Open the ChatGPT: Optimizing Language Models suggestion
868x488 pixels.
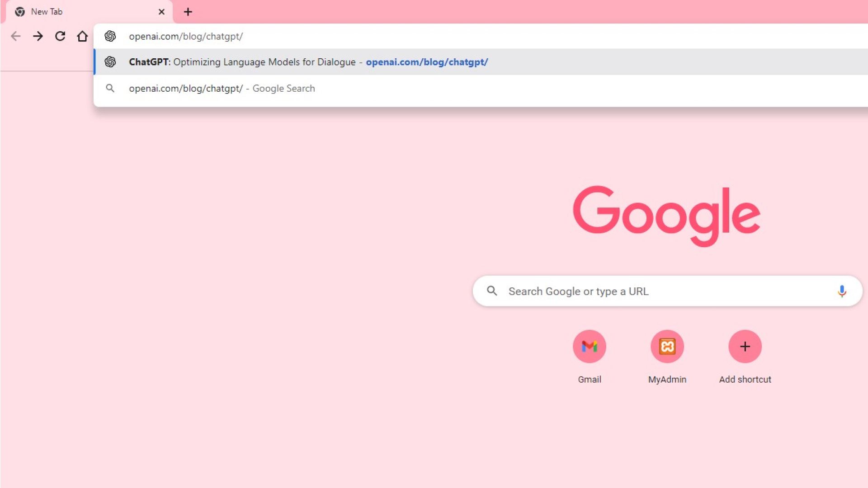tap(481, 62)
